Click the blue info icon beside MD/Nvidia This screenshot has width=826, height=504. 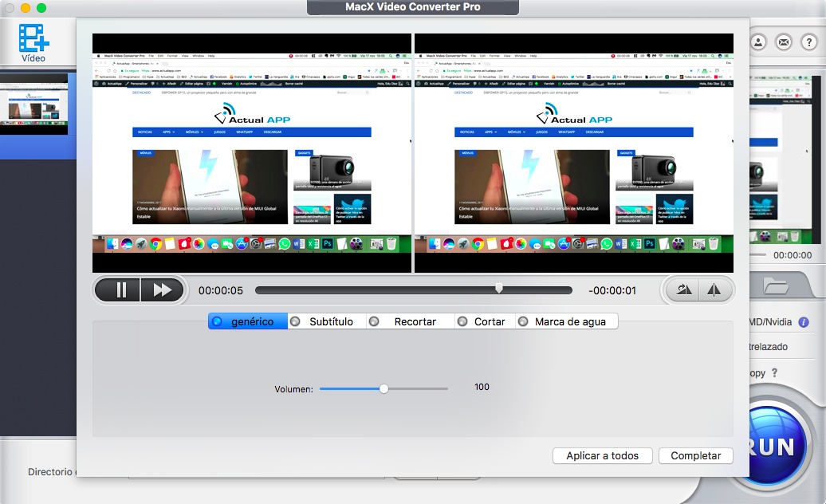coord(804,322)
